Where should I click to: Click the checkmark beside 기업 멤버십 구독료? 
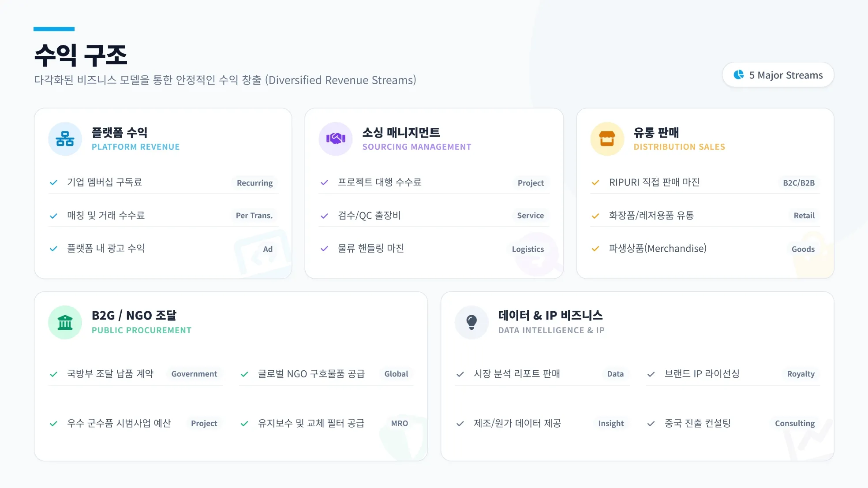pyautogui.click(x=53, y=183)
